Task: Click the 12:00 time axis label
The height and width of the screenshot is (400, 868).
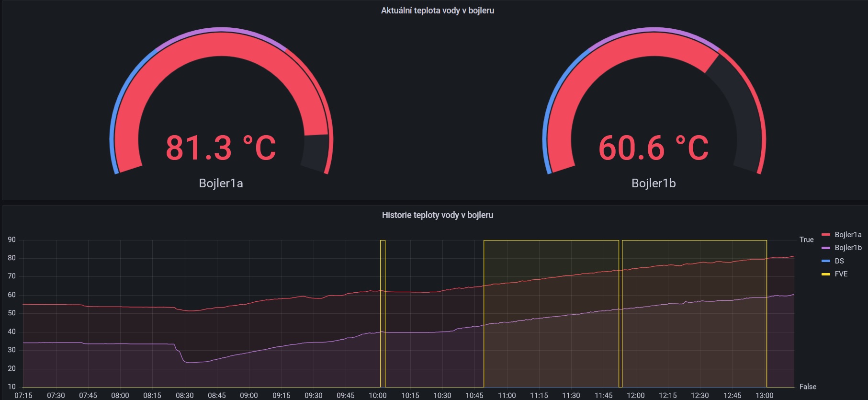Action: coord(636,395)
